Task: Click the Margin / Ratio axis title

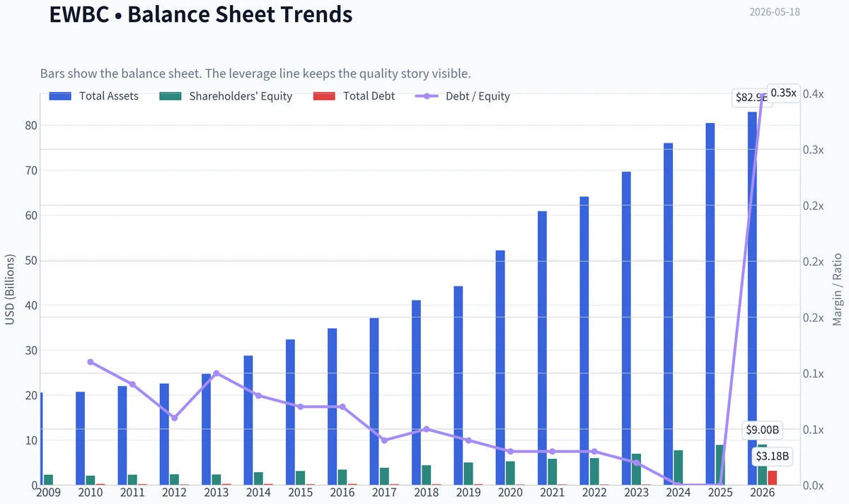Action: click(x=838, y=288)
